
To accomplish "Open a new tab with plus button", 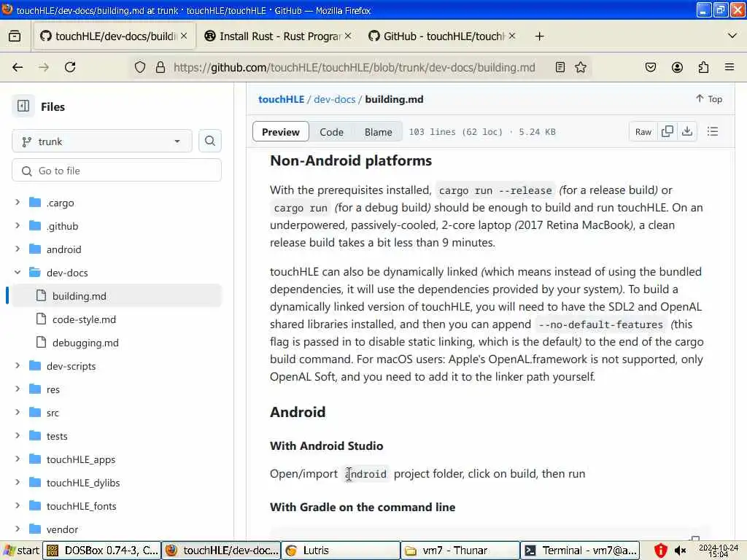I will click(x=539, y=36).
